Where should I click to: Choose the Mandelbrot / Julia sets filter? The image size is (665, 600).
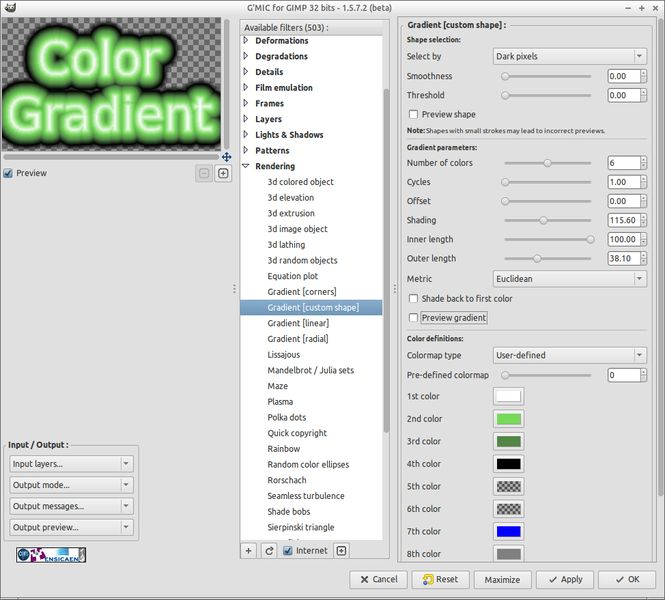310,371
